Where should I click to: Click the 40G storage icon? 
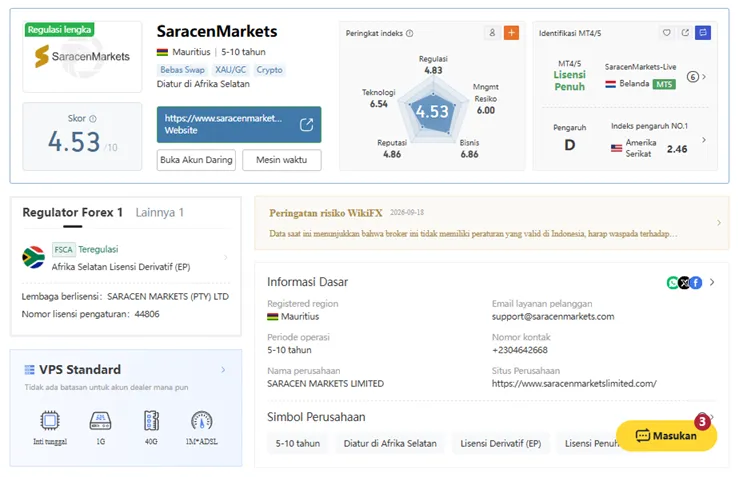151,420
